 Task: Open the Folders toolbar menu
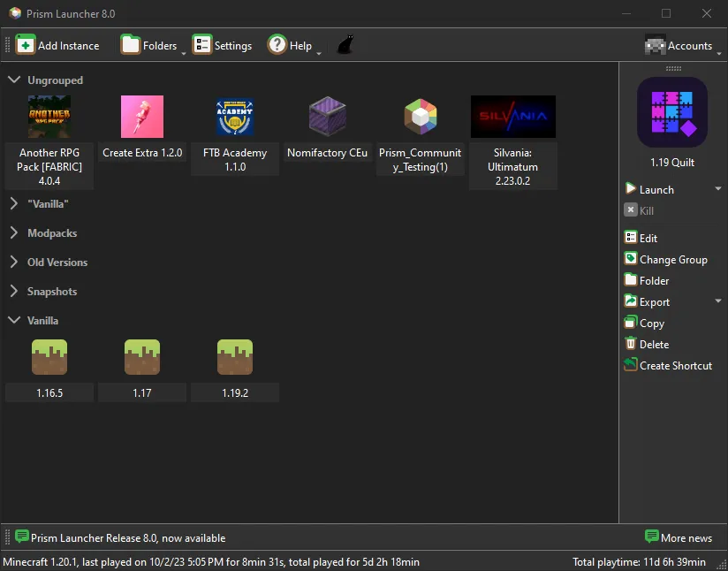[x=153, y=45]
